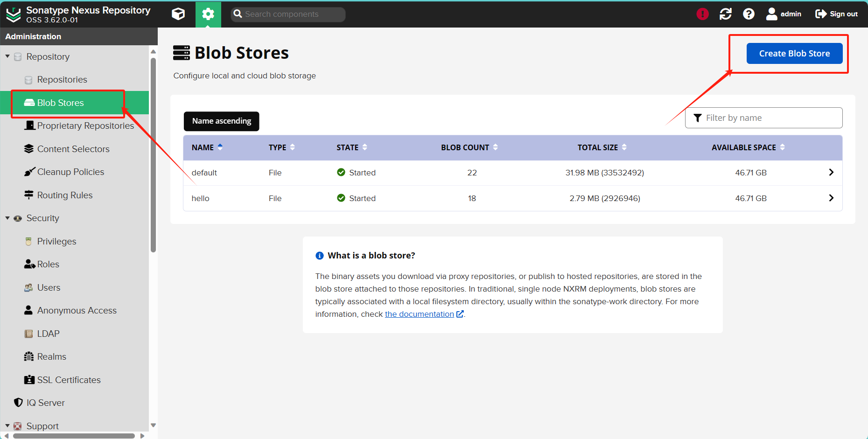
Task: Click the Sonatype Nexus Repository logo
Action: (x=14, y=14)
